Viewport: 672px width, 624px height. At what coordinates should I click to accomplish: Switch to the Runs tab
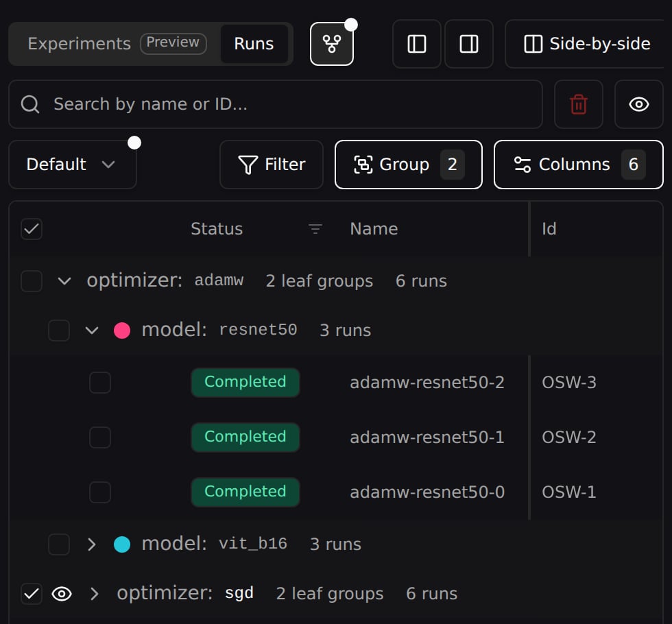pyautogui.click(x=254, y=44)
